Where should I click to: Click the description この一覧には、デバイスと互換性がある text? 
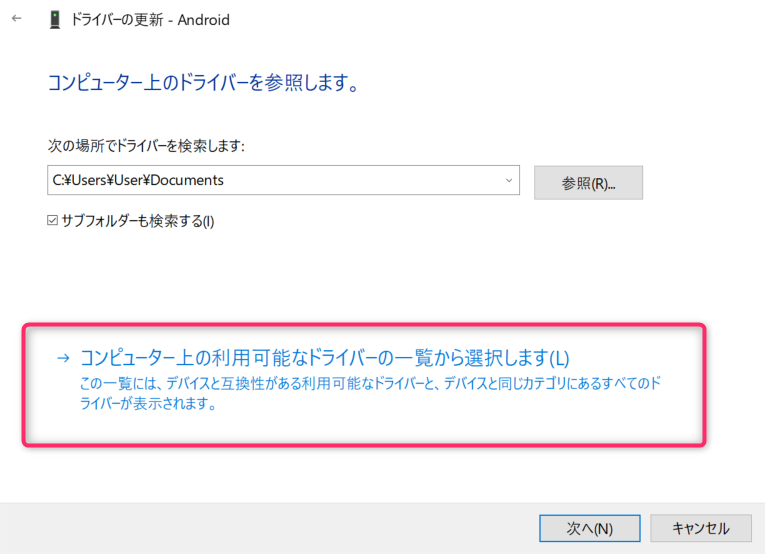click(x=370, y=393)
